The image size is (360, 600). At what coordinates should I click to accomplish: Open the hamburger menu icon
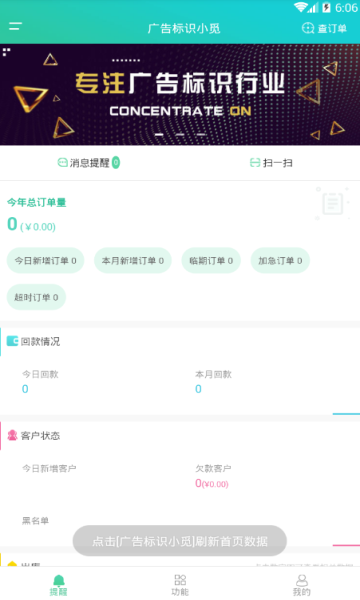[15, 26]
